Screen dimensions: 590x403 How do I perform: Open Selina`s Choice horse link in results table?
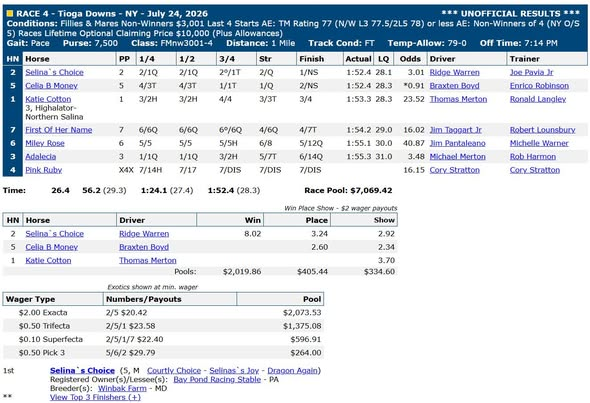(x=55, y=72)
